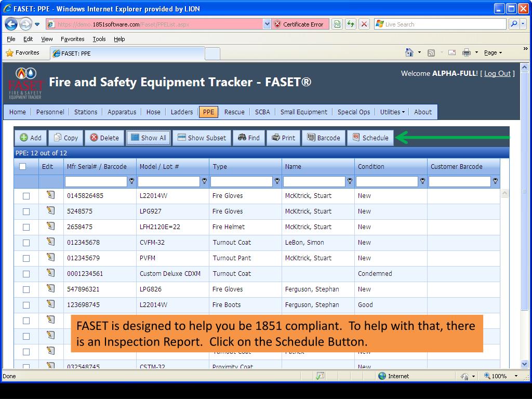Click the browser Stop X icon
This screenshot has width=532, height=399.
(x=364, y=24)
